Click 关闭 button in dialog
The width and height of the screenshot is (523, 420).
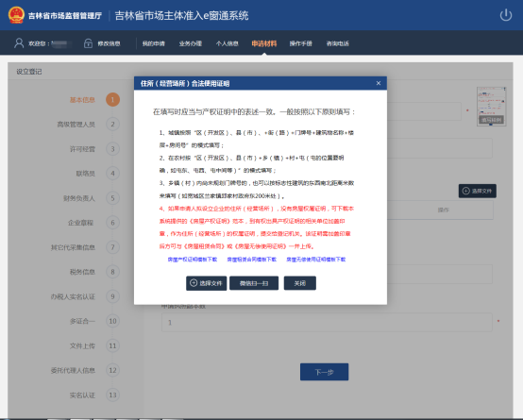(x=300, y=283)
